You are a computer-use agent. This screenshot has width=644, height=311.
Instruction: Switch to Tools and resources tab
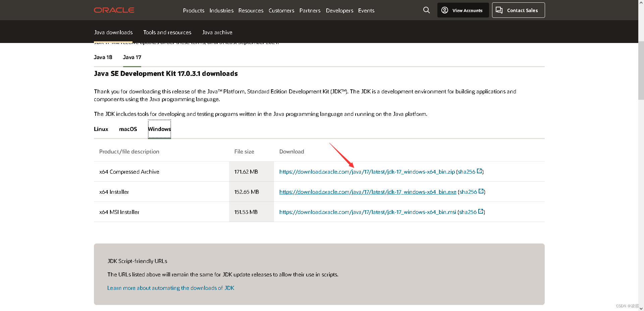point(167,32)
